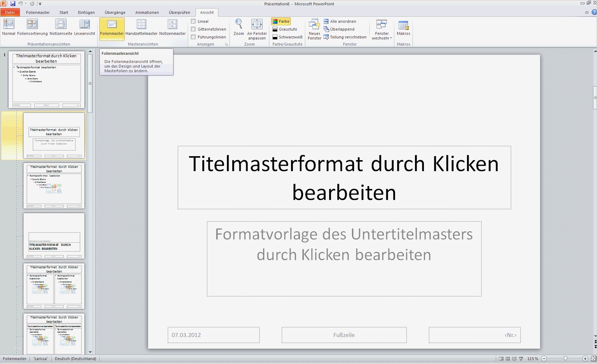
Task: Zoom in with the plus button
Action: 585,359
